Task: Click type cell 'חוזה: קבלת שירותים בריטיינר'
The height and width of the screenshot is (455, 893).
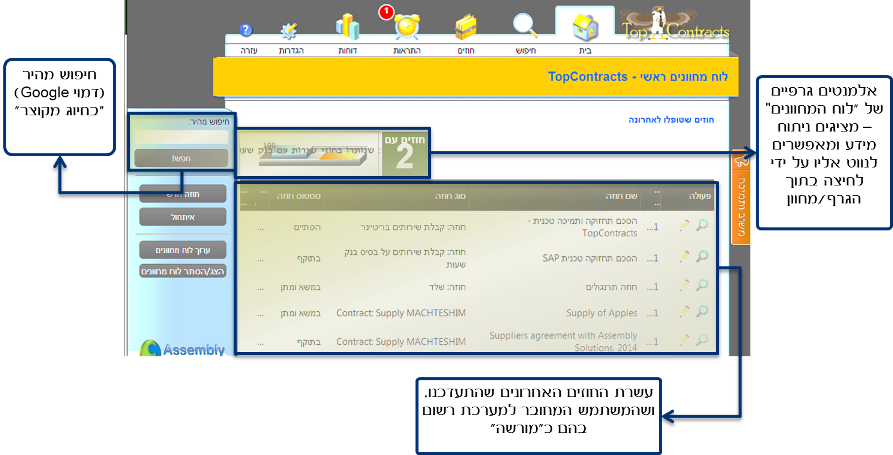Action: pyautogui.click(x=413, y=227)
